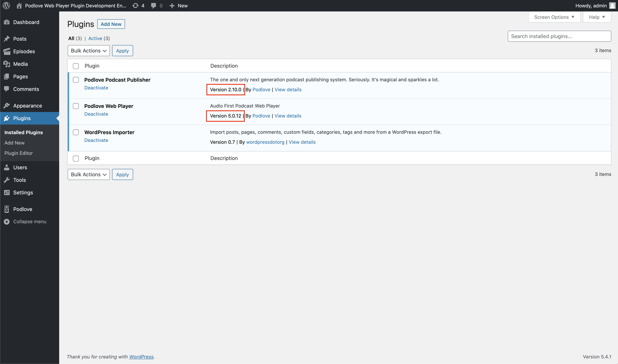This screenshot has height=364, width=618.
Task: Expand the Screen Options panel
Action: pos(554,17)
